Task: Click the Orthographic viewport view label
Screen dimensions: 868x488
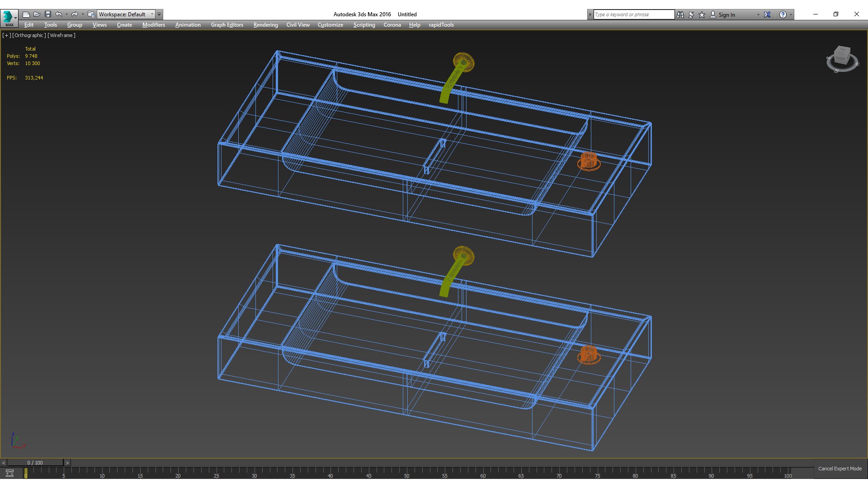Action: pos(29,35)
